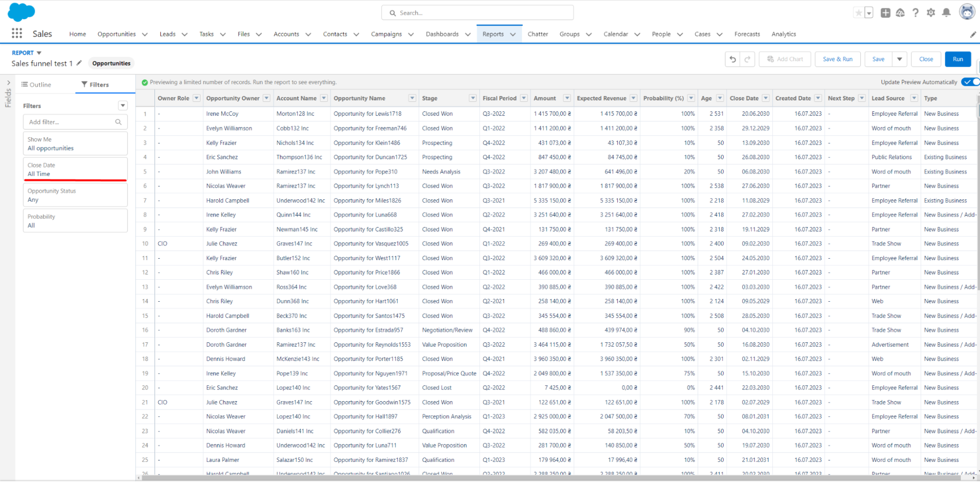980x482 pixels.
Task: Disable Update Preview Automatically toggle
Action: click(x=970, y=82)
